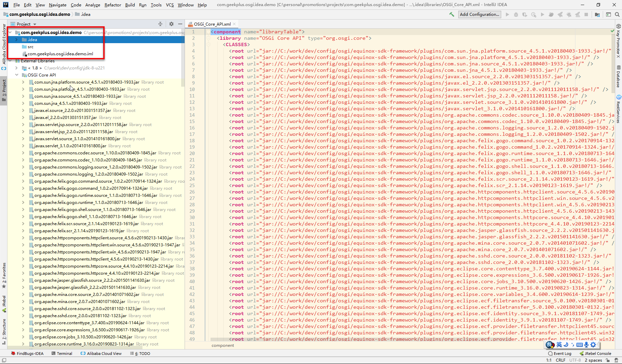Hide the Project tool window
Screen dimensions: 622x364
click(x=180, y=24)
